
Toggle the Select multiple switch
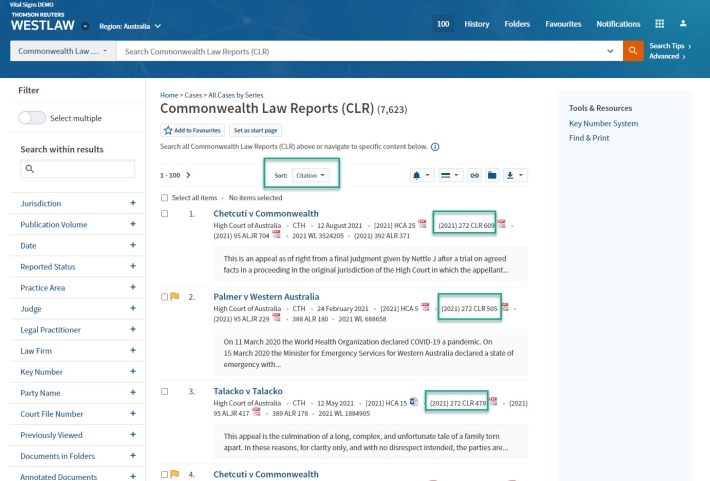(x=32, y=118)
